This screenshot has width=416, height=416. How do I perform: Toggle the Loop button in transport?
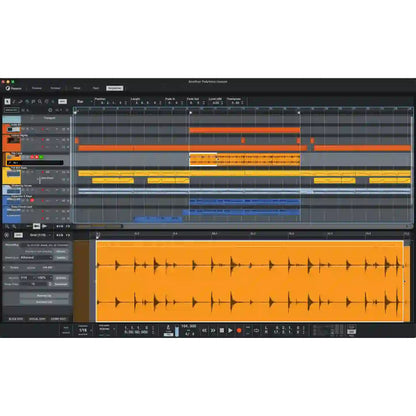256,330
